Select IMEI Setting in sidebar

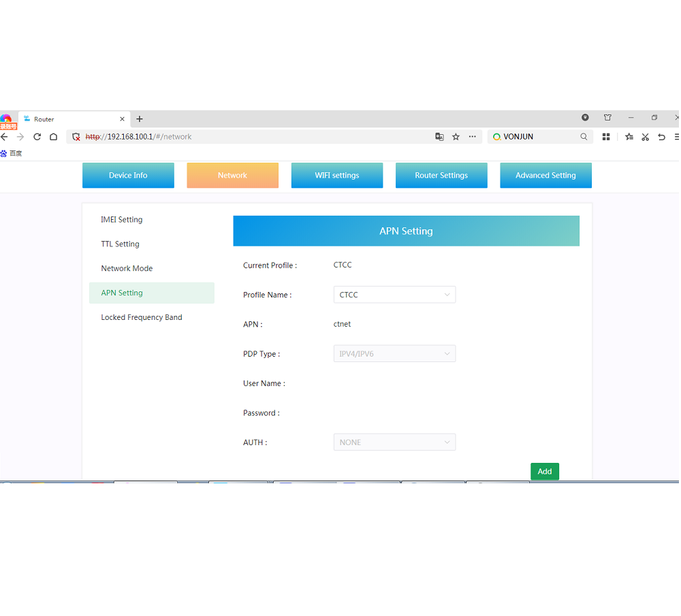[122, 220]
